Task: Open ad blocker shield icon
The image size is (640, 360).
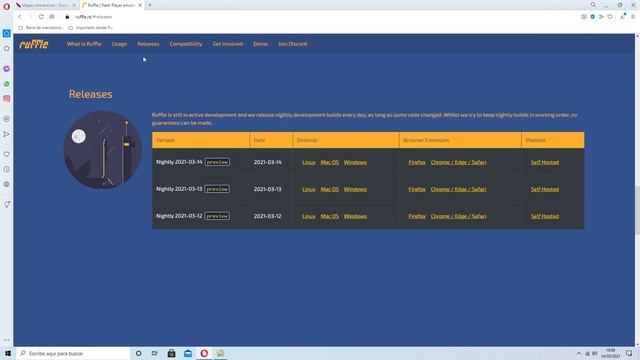Action: coord(592,17)
